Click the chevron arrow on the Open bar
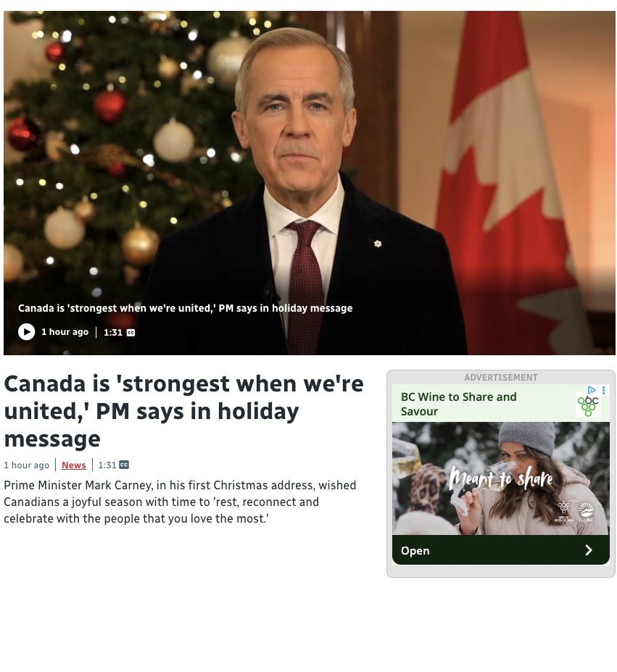The image size is (617, 672). coord(589,550)
